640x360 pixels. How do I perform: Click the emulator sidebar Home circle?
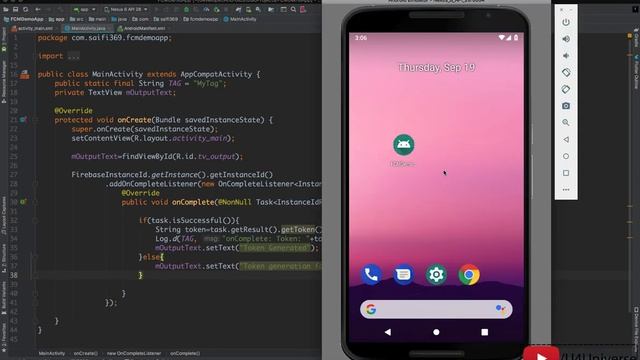pyautogui.click(x=566, y=156)
